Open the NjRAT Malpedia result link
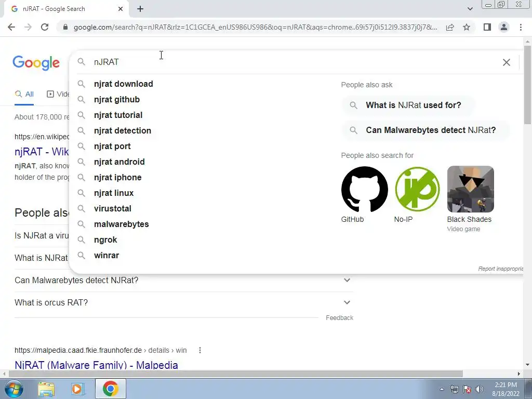 [96, 365]
